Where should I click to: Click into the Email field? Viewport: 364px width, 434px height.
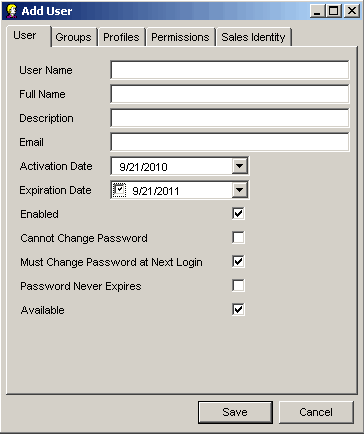coord(230,142)
